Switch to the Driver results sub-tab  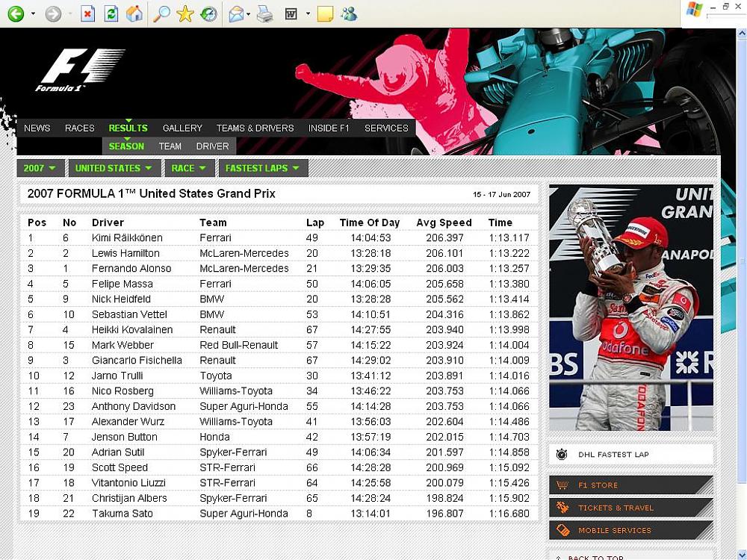212,146
